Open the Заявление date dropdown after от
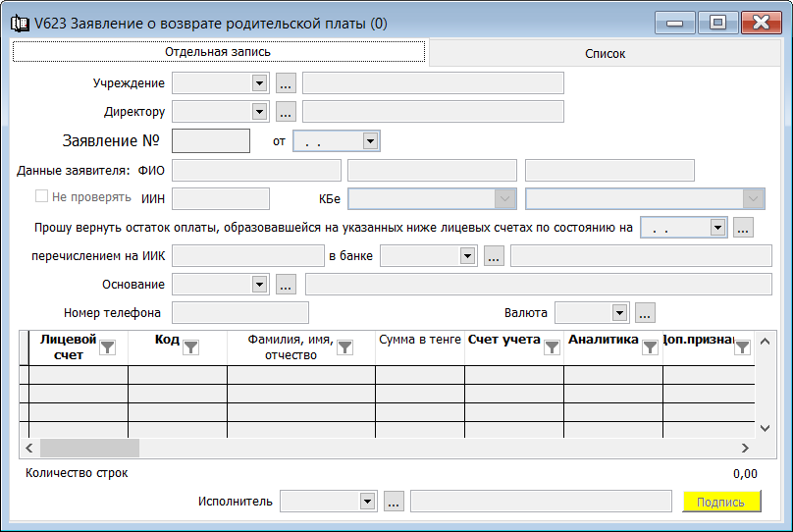The height and width of the screenshot is (532, 793). click(x=370, y=141)
